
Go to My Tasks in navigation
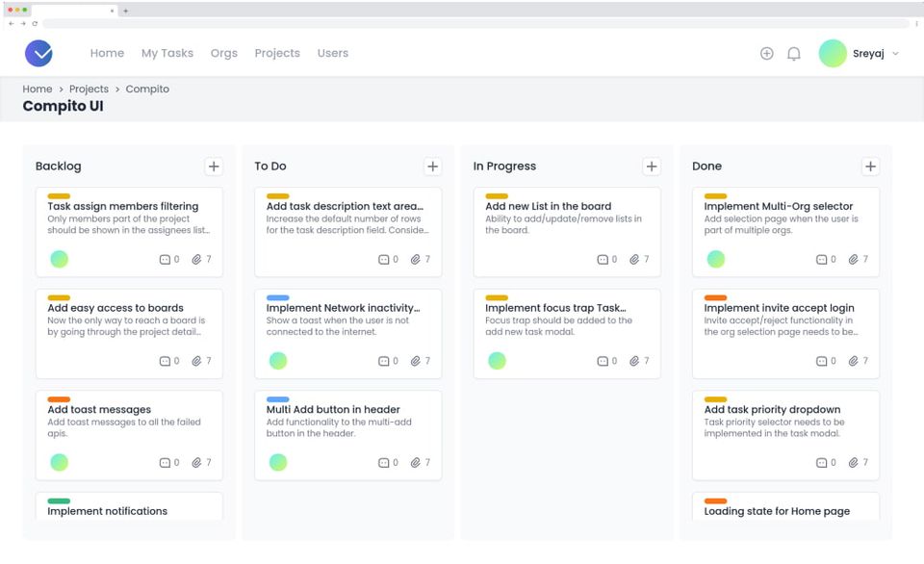coord(167,53)
